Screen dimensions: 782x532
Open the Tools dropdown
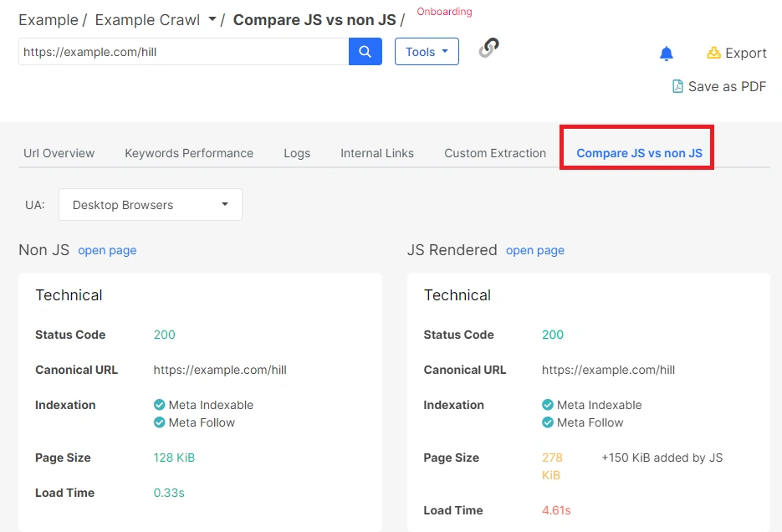427,51
